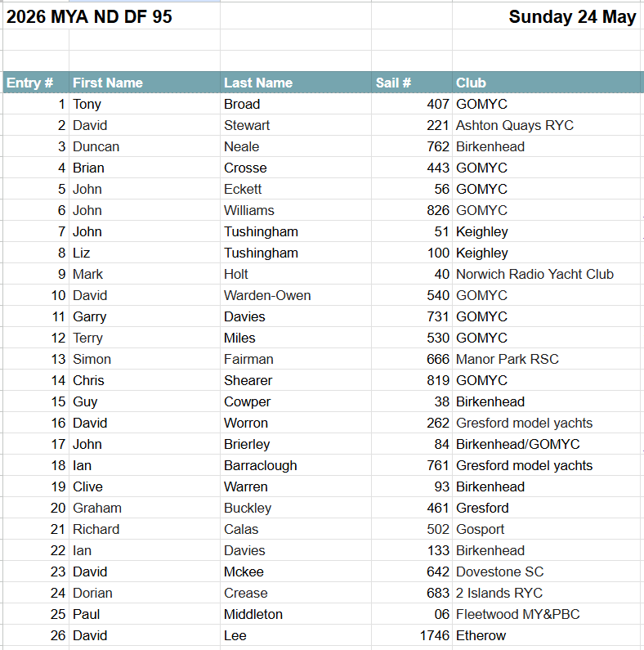Click the 'Club' column header cell

click(472, 83)
